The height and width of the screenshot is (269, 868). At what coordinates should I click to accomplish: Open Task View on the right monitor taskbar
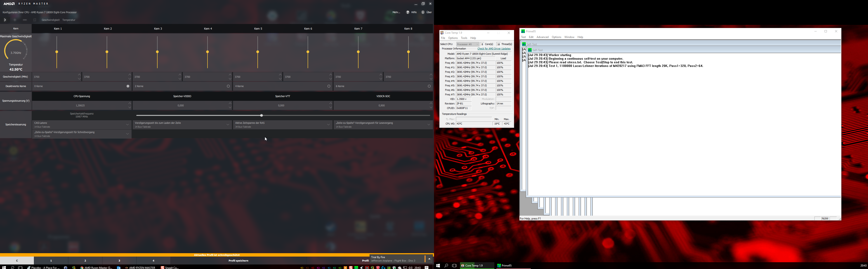[x=454, y=266]
